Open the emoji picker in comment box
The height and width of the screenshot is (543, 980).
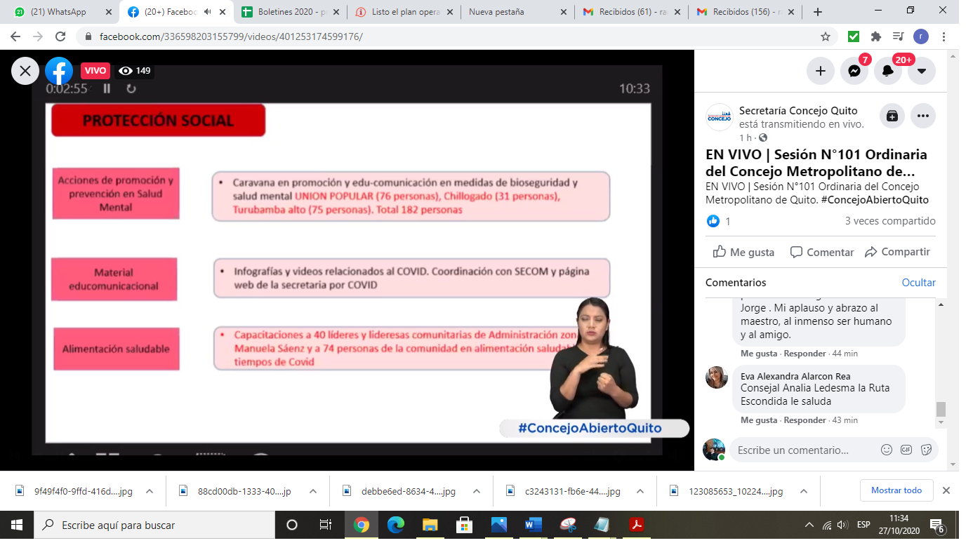(887, 450)
